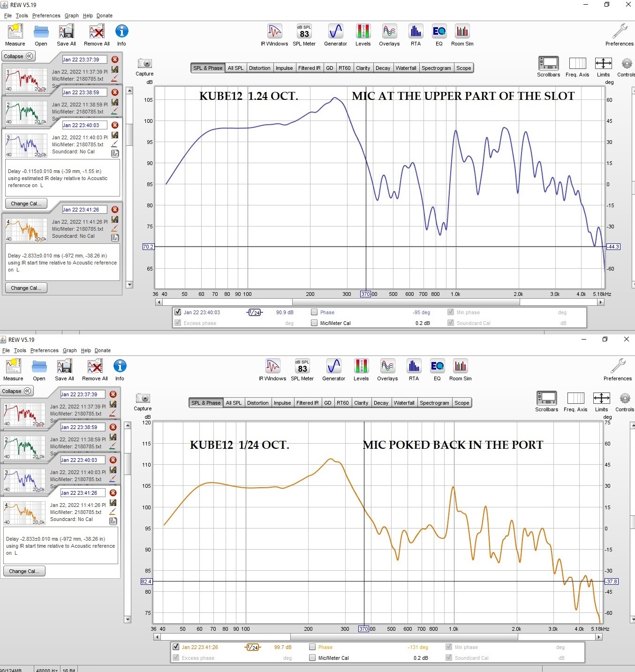Switch to Spectrogram tab in lower window
The width and height of the screenshot is (635, 672).
point(434,403)
